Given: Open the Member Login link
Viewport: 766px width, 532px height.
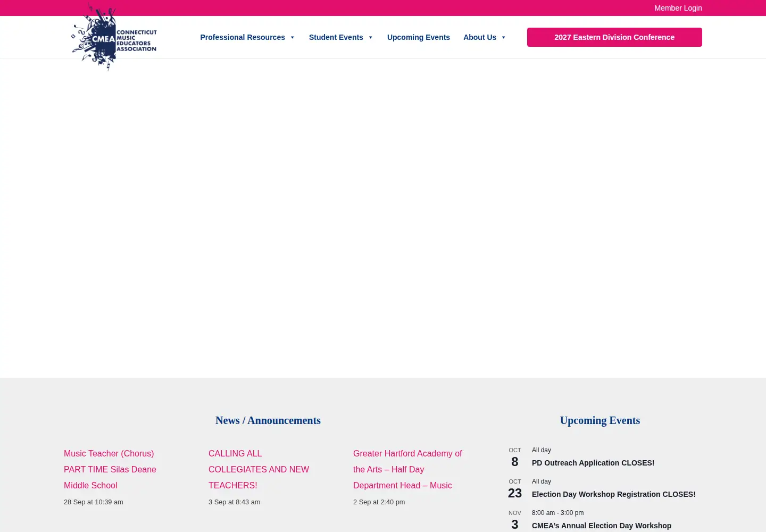Looking at the screenshot, I should tap(678, 8).
